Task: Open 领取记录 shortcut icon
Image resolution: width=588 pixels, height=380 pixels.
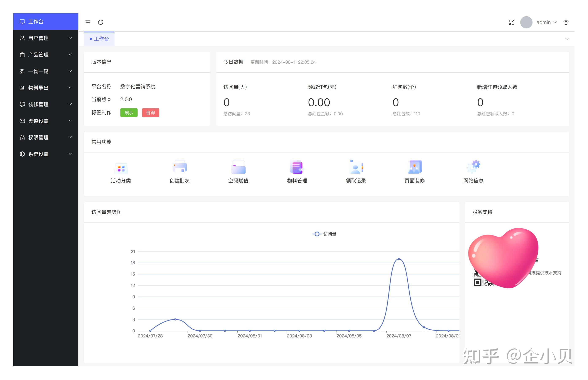Action: (x=356, y=167)
